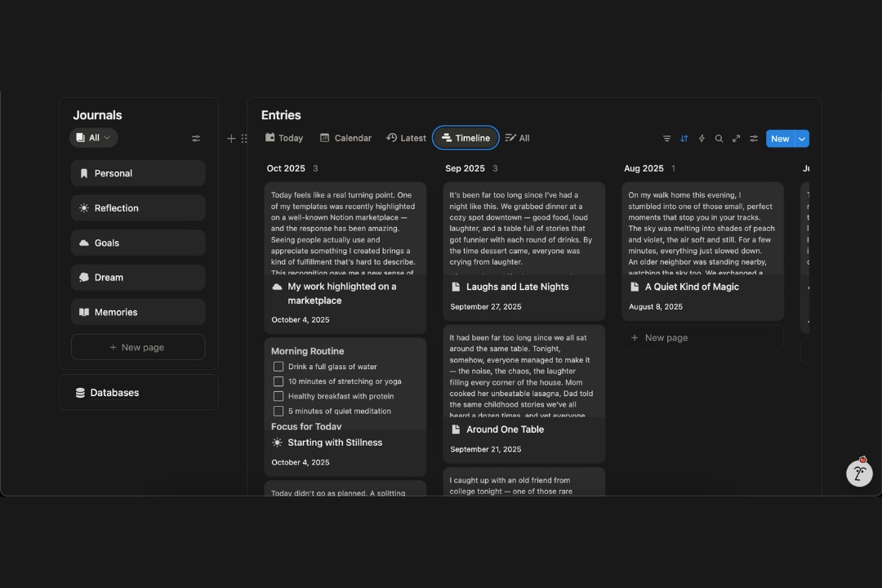Image resolution: width=882 pixels, height=588 pixels.
Task: Click the search magnifier in Entries toolbar
Action: (x=719, y=139)
